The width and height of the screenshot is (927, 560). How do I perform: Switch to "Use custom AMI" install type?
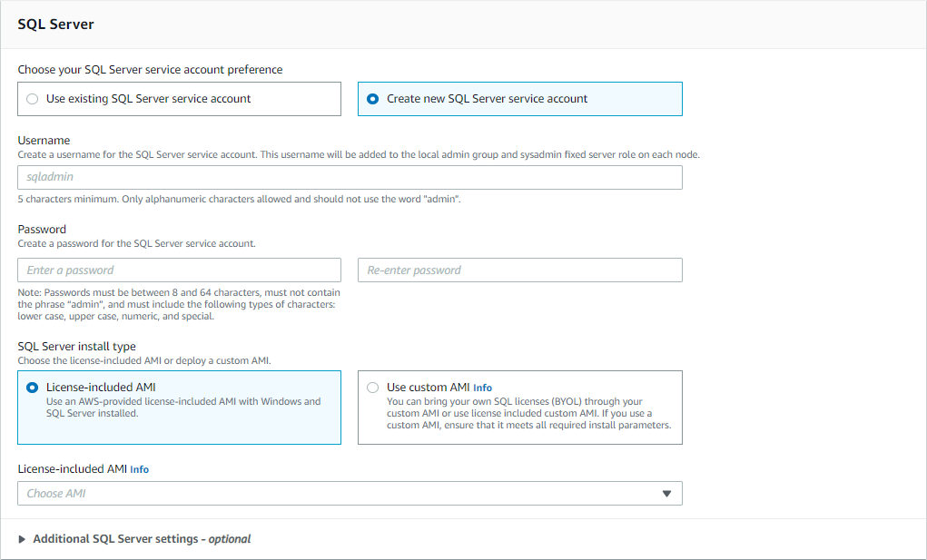[x=372, y=387]
